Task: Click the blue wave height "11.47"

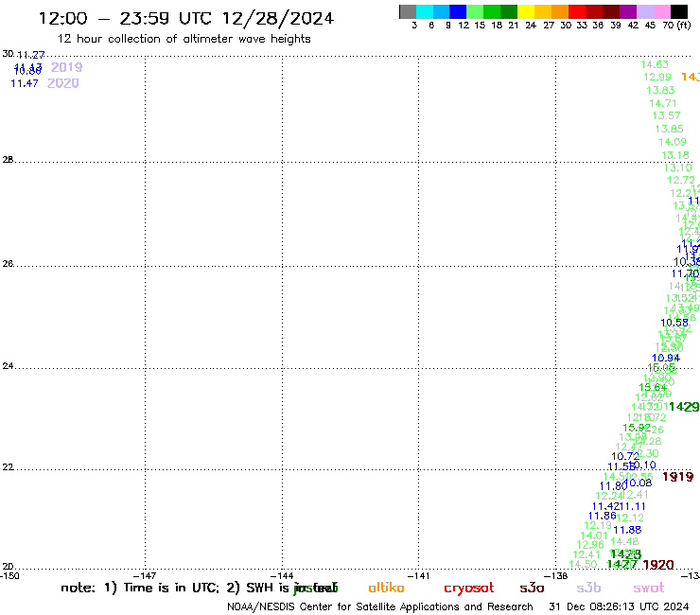Action: tap(24, 83)
